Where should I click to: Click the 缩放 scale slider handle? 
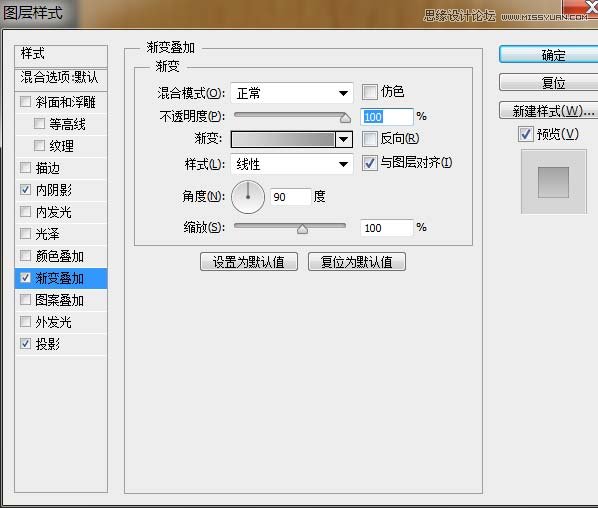click(x=302, y=229)
